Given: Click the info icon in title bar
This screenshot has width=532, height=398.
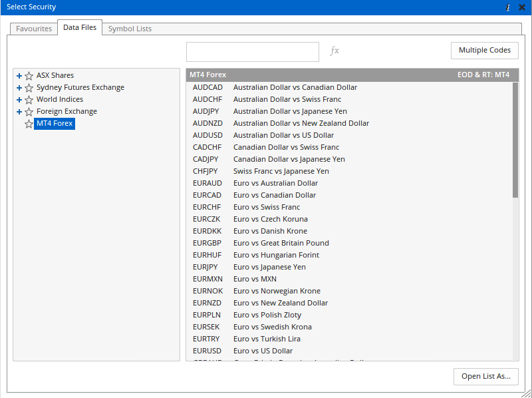Looking at the screenshot, I should [x=508, y=7].
